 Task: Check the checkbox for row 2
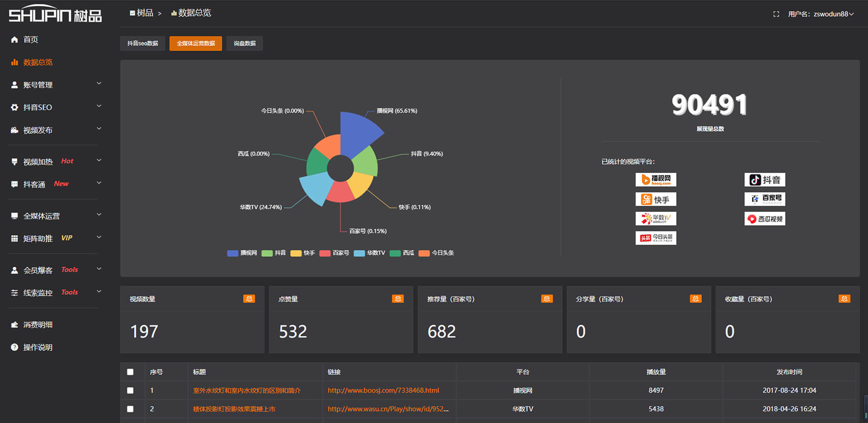tap(130, 409)
